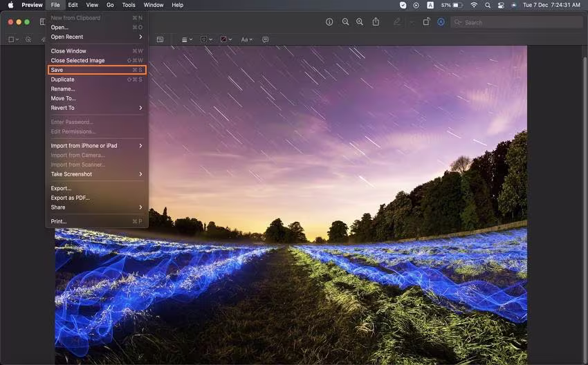The height and width of the screenshot is (365, 588).
Task: Open the Shape Style line thickness dropdown
Action: pyautogui.click(x=187, y=39)
